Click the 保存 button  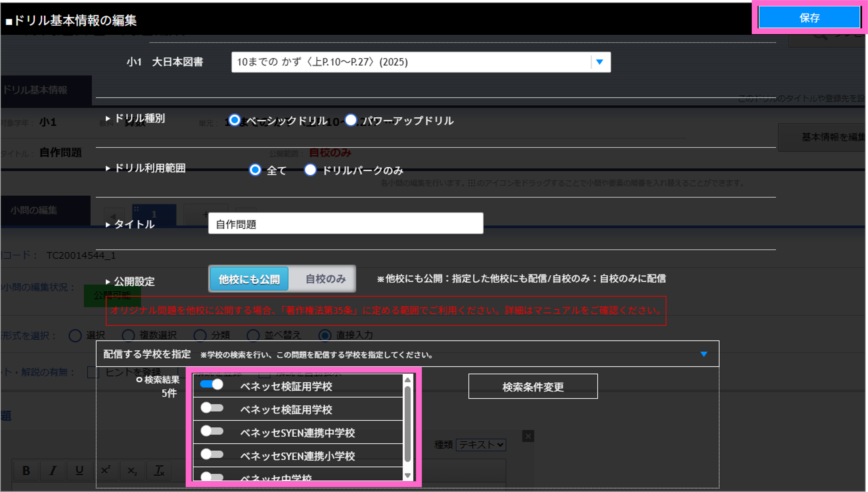click(x=809, y=18)
